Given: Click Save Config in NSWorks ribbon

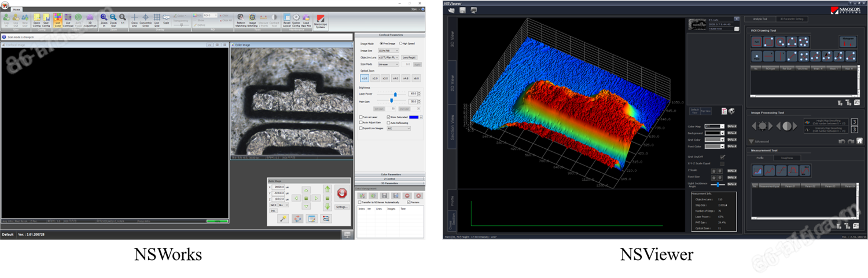Looking at the screenshot, I should pos(46,20).
